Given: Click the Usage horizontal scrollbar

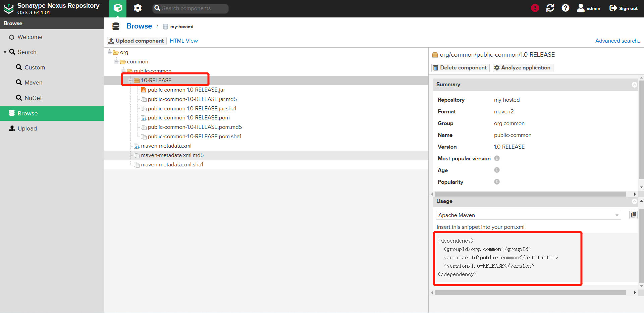Looking at the screenshot, I should tap(530, 293).
